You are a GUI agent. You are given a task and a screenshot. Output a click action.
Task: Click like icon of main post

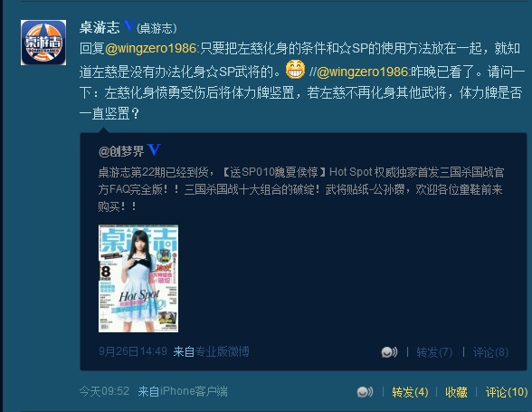(365, 392)
